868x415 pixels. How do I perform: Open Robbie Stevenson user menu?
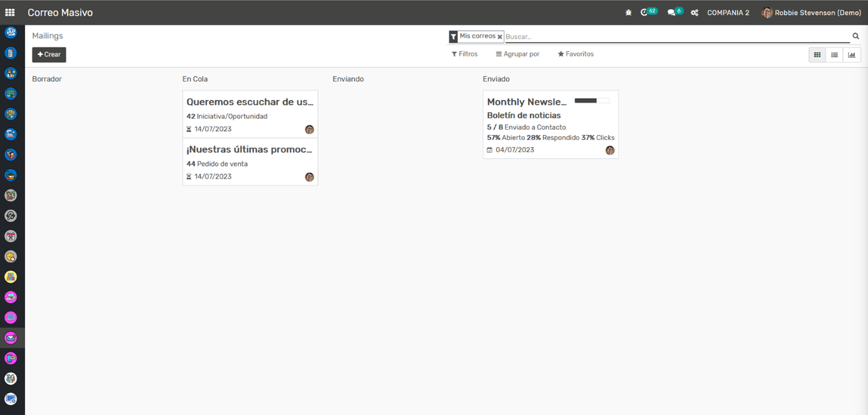point(811,13)
